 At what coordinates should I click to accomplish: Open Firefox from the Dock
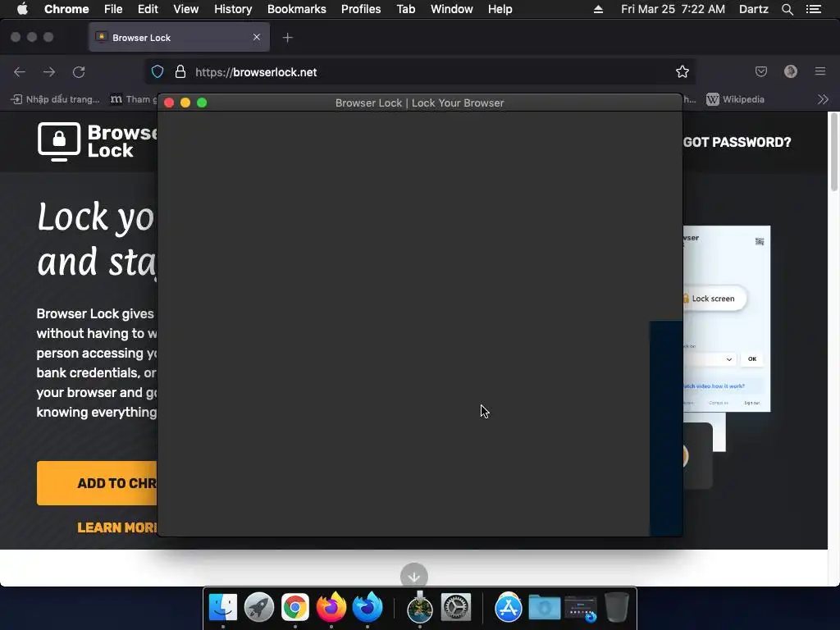(x=331, y=607)
